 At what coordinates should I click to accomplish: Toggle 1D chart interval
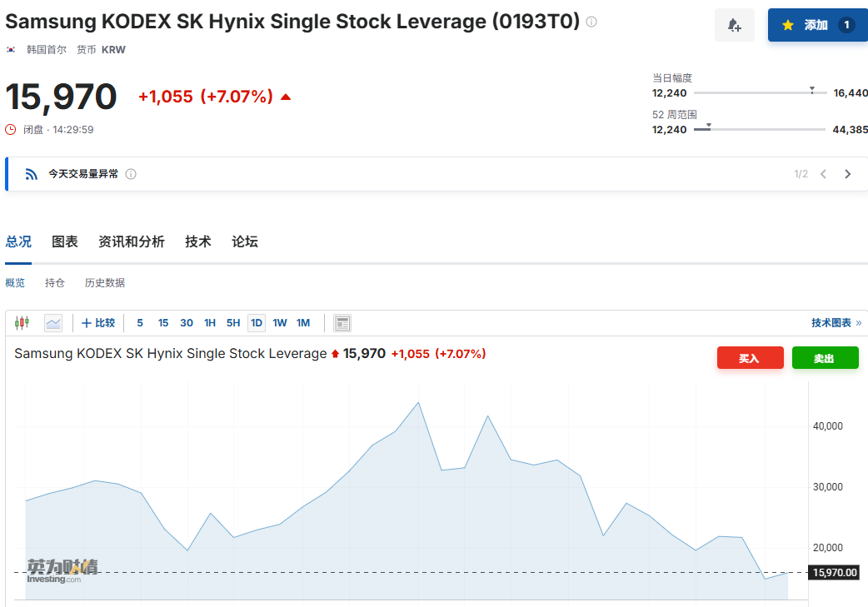(257, 322)
